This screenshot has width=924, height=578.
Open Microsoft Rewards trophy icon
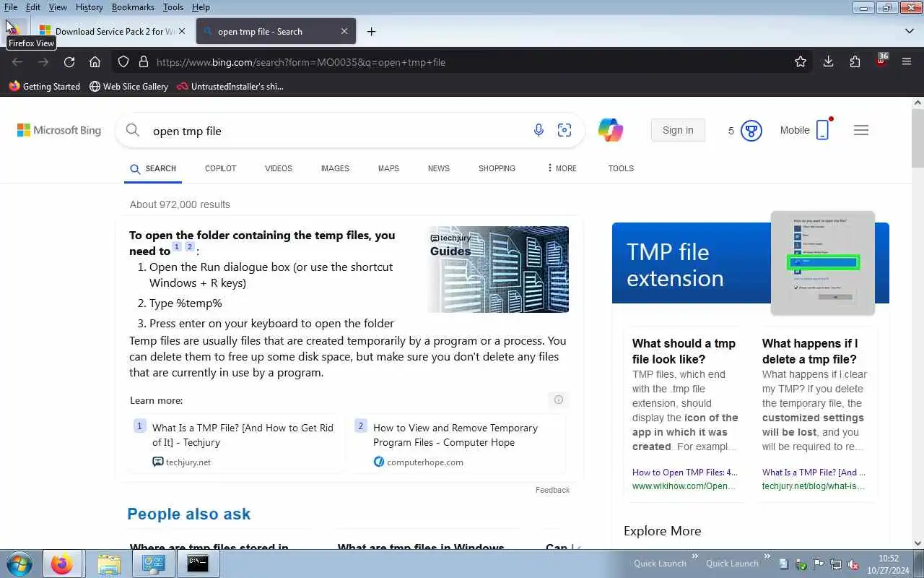pyautogui.click(x=751, y=131)
